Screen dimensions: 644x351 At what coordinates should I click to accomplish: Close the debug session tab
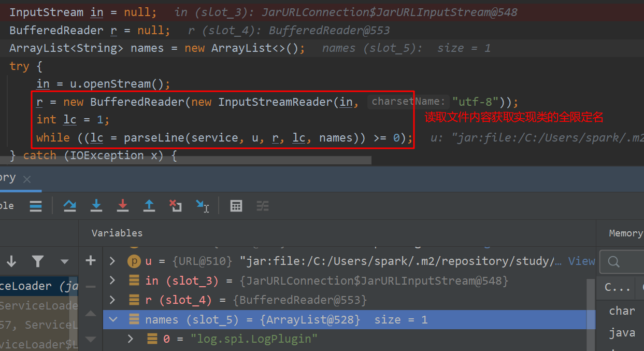point(27,179)
